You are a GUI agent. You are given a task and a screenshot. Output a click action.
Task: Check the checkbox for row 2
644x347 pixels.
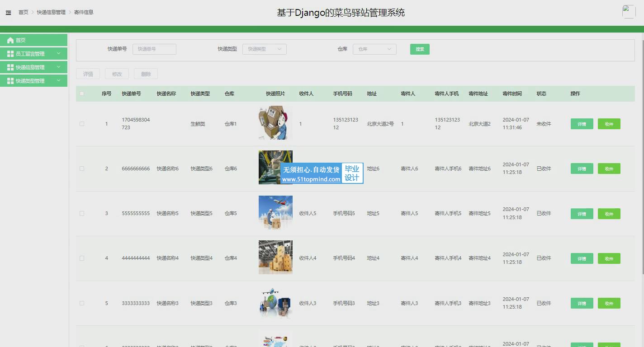82,169
